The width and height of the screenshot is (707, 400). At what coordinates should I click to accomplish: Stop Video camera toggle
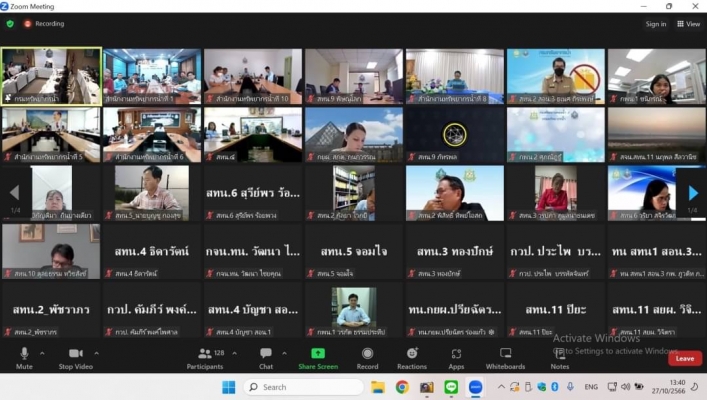(75, 359)
